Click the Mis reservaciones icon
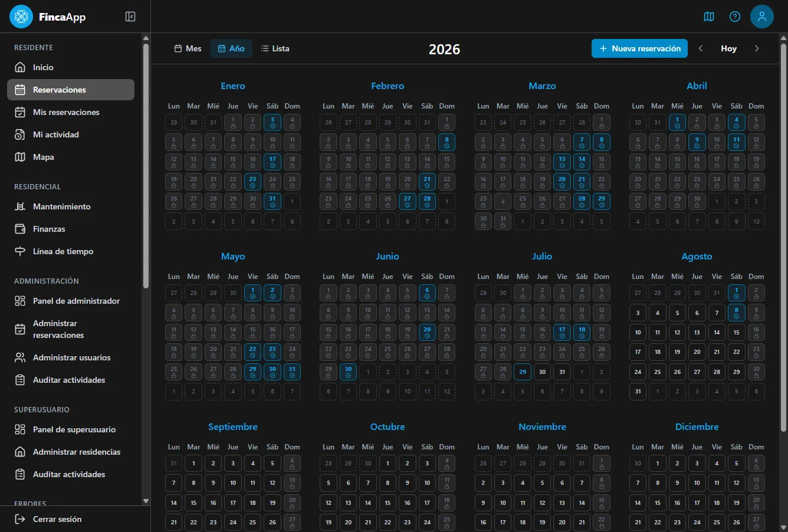788x532 pixels. (x=20, y=112)
